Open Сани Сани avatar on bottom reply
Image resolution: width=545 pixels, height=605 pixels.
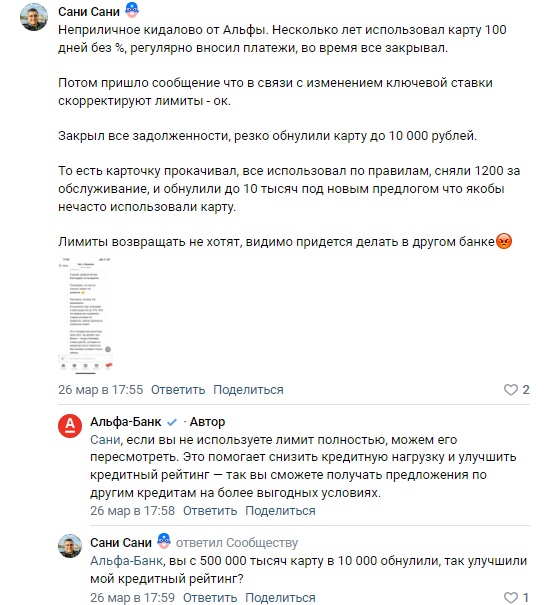(x=70, y=546)
